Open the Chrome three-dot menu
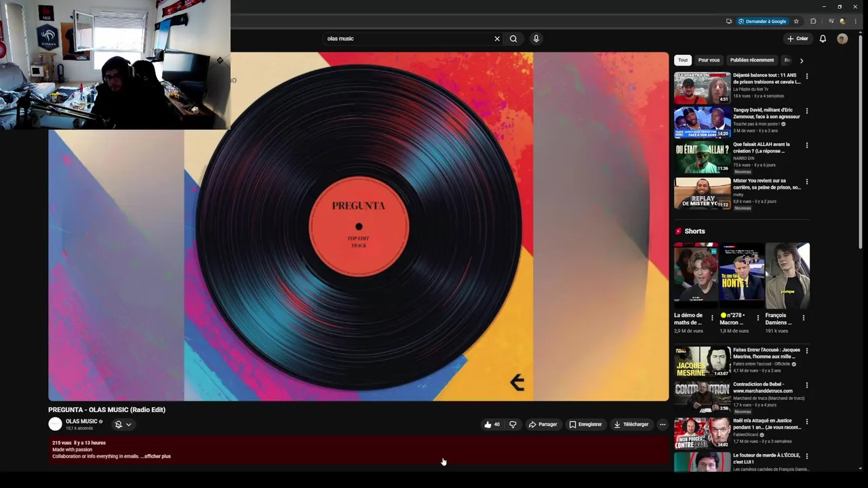Screen dimensions: 868x488 coord(855,21)
